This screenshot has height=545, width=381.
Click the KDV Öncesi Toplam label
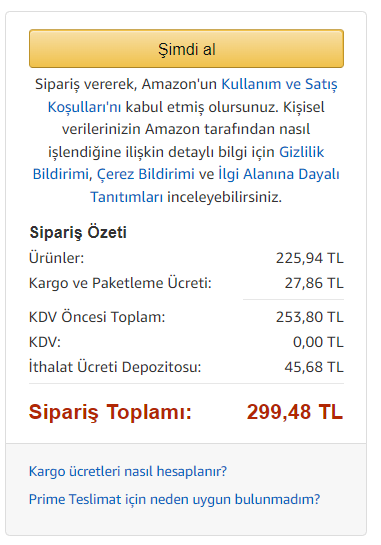click(97, 317)
